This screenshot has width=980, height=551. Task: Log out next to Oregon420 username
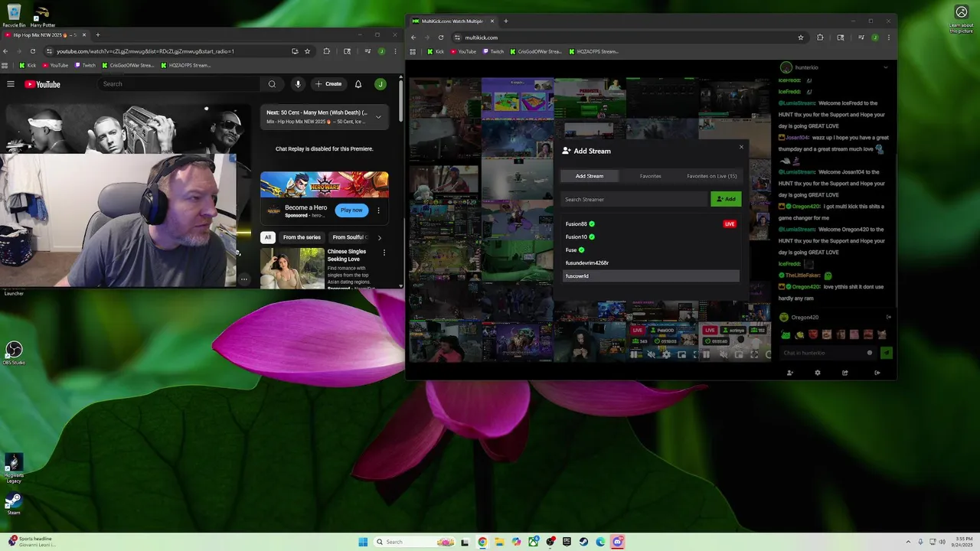click(x=888, y=317)
